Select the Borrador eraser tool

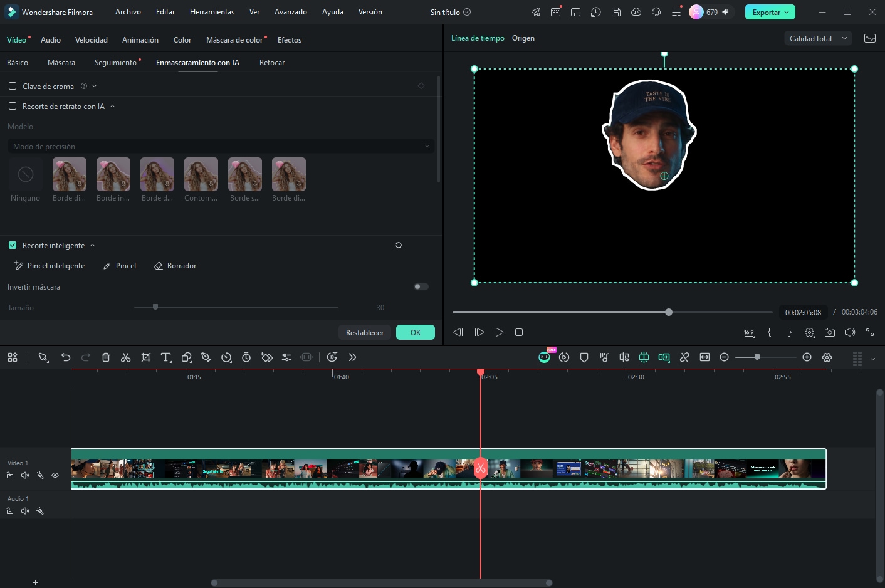click(175, 265)
